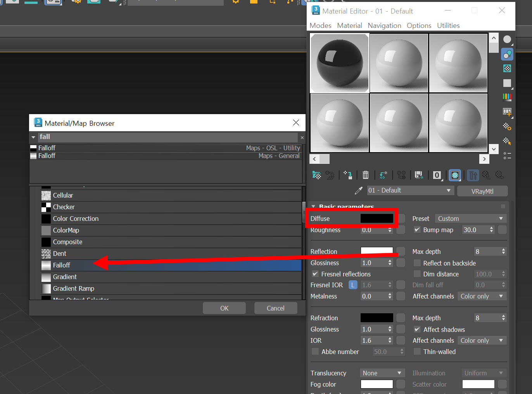Clear the fall search with the x button
532x394 pixels.
302,137
